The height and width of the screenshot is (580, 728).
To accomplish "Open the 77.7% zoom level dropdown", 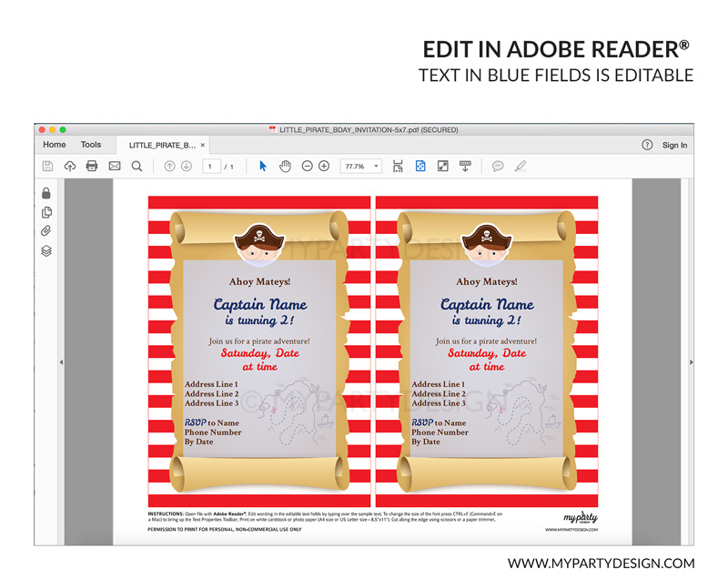I will tap(361, 167).
